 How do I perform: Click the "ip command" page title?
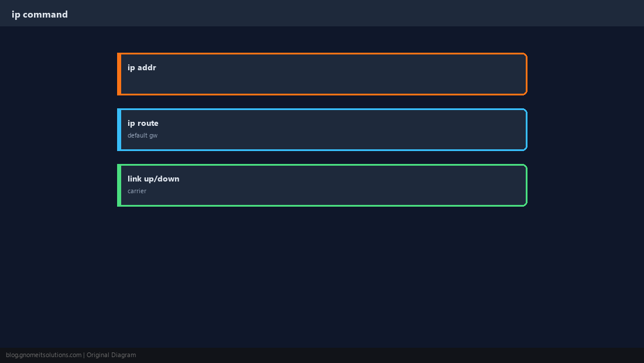(x=39, y=15)
